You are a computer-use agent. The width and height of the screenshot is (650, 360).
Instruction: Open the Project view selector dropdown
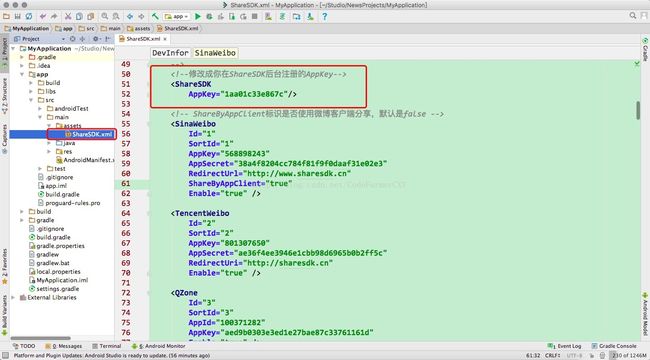pyautogui.click(x=39, y=39)
